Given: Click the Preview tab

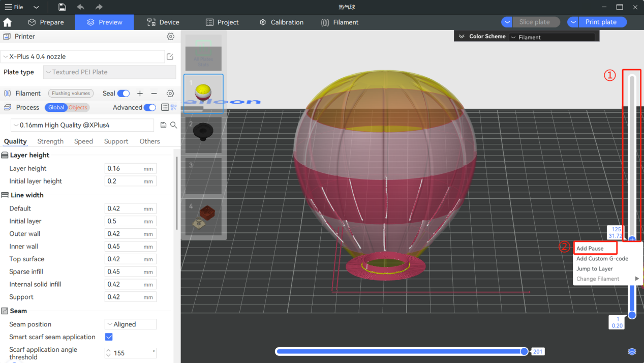Looking at the screenshot, I should tap(104, 22).
